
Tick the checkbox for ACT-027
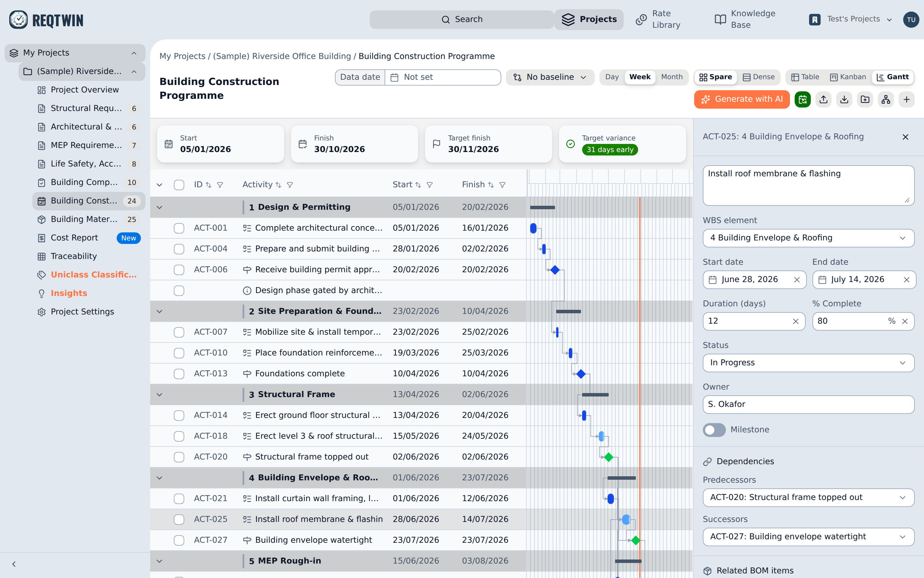[x=179, y=540]
